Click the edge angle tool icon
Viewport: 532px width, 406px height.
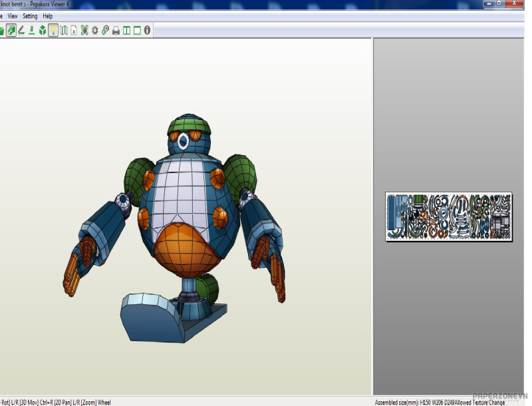pyautogui.click(x=21, y=31)
